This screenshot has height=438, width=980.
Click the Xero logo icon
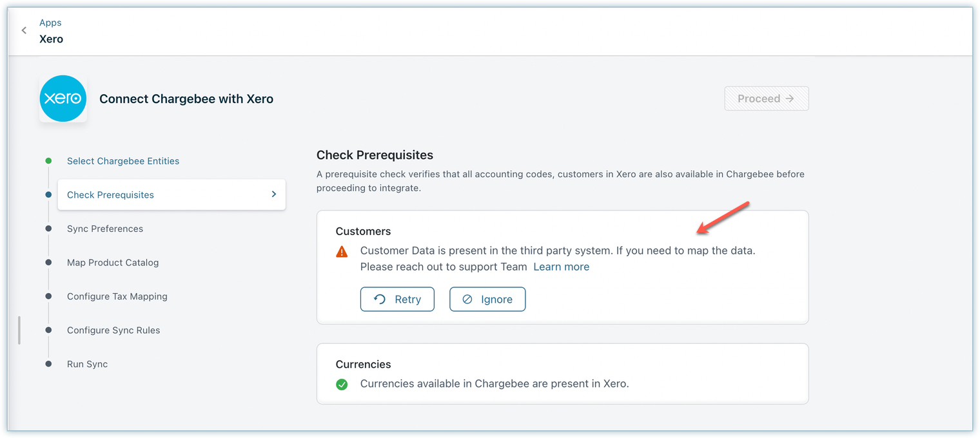click(x=63, y=99)
